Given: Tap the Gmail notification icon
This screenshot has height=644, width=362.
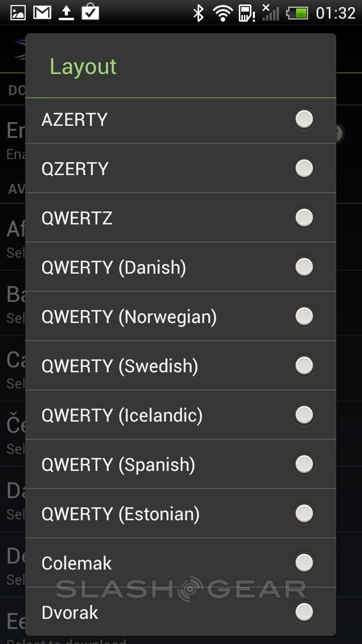Looking at the screenshot, I should pos(42,13).
